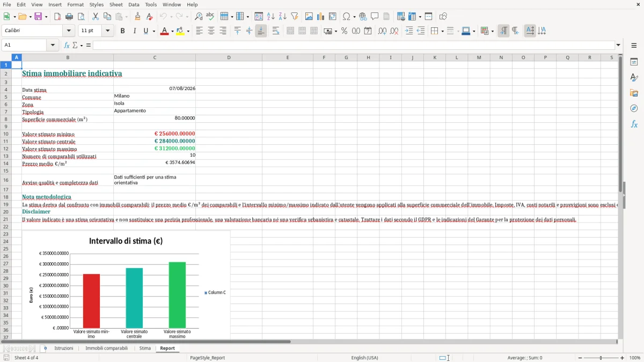Click the Copy icon in toolbar
The height and width of the screenshot is (362, 644).
click(x=107, y=17)
